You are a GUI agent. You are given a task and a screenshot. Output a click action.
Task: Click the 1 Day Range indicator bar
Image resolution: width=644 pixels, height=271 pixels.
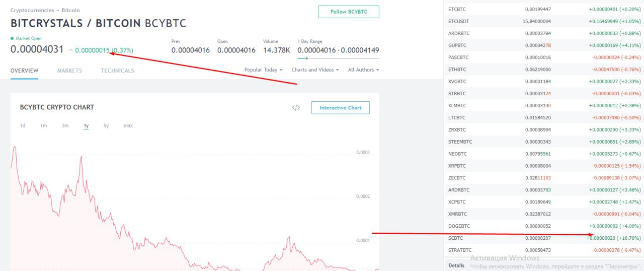(x=338, y=58)
